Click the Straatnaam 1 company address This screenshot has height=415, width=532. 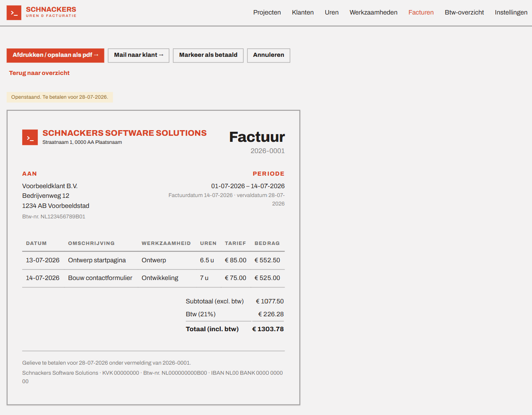click(82, 142)
